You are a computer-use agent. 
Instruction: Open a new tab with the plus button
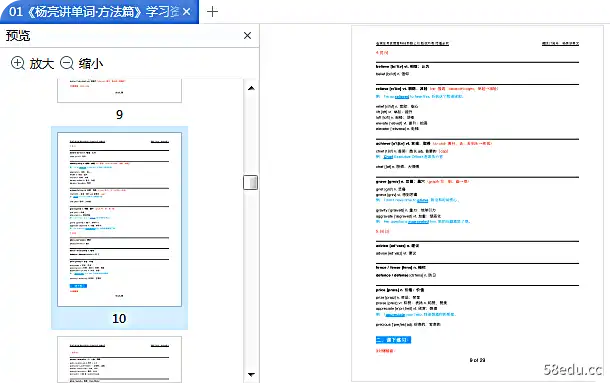tap(212, 12)
